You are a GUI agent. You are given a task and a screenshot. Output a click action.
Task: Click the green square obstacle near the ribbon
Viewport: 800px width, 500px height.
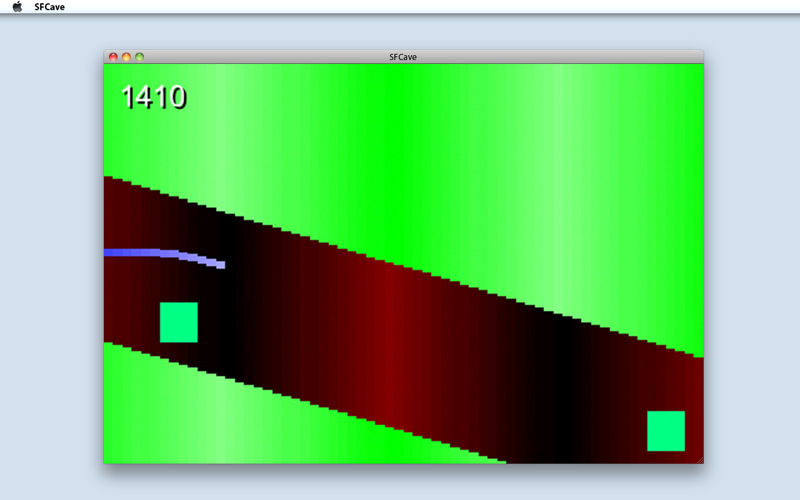point(179,322)
